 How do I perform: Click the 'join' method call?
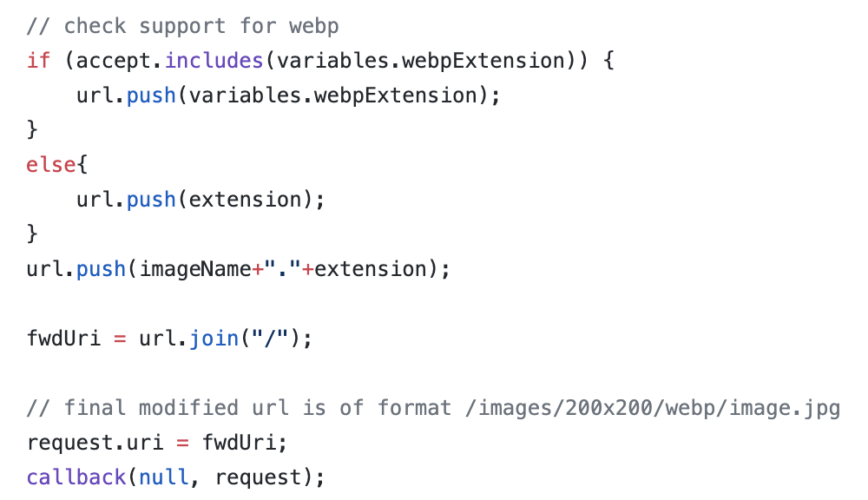click(214, 338)
